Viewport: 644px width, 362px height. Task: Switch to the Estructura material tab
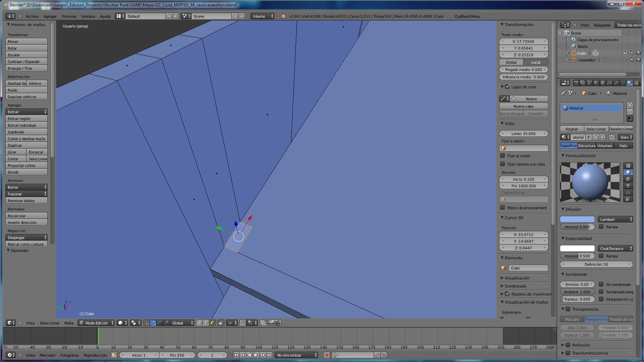[x=587, y=145]
